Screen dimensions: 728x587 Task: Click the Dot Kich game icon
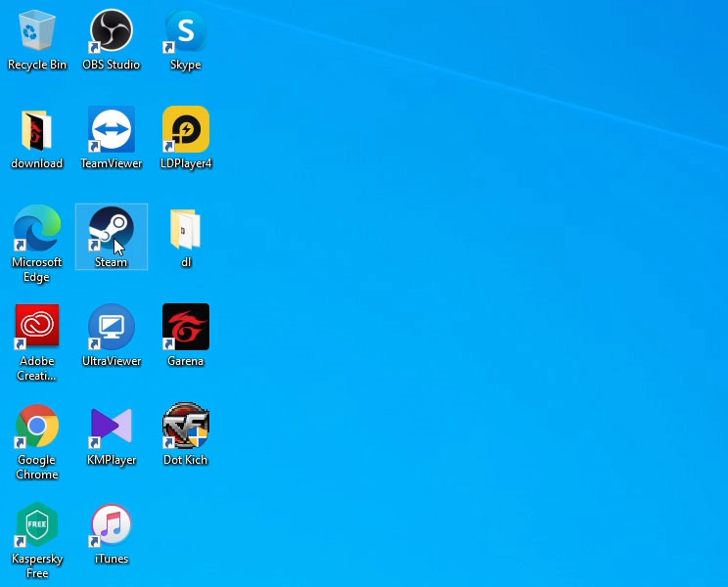(x=186, y=426)
